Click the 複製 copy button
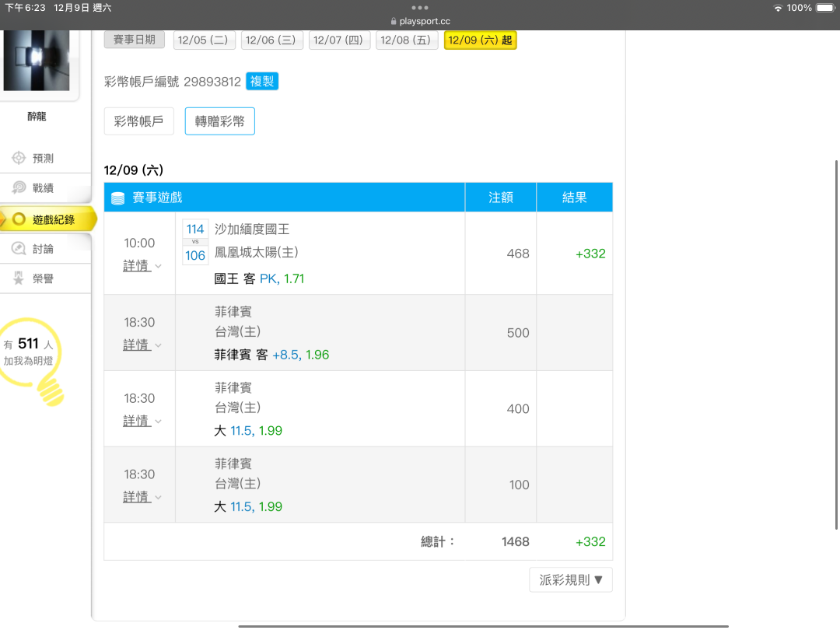This screenshot has height=630, width=840. [262, 82]
